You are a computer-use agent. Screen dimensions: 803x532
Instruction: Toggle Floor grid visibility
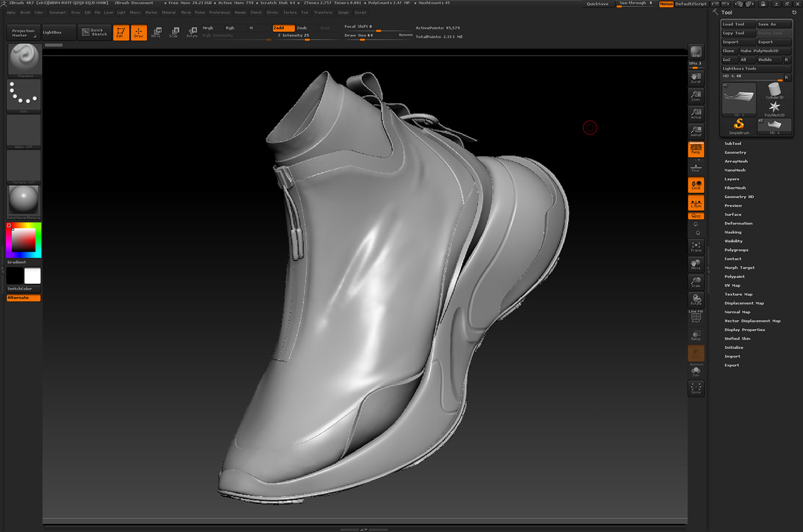tap(696, 167)
